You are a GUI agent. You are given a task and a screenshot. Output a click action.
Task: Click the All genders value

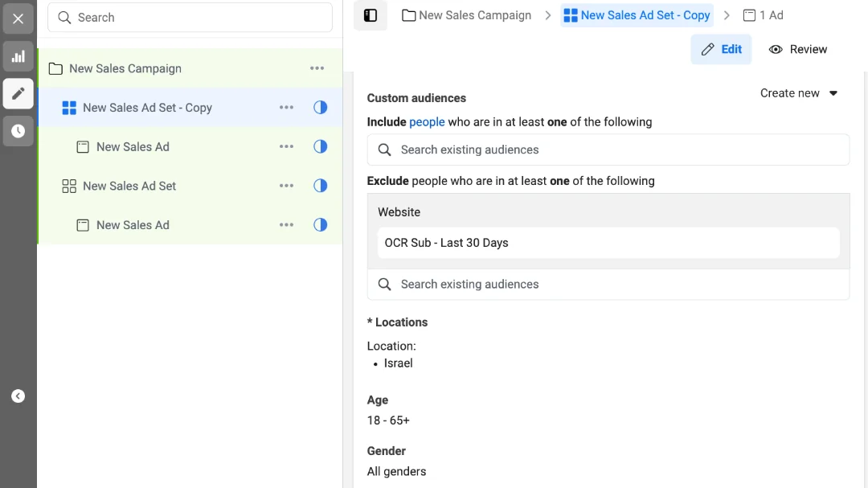[396, 471]
